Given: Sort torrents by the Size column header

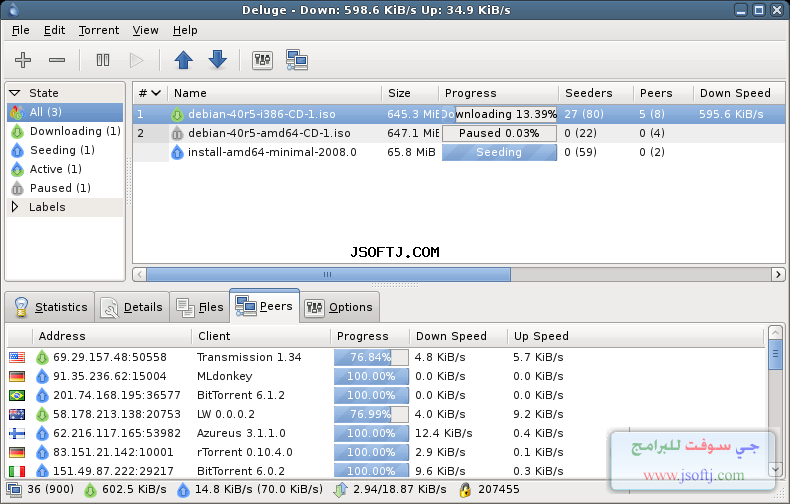Looking at the screenshot, I should tap(410, 93).
